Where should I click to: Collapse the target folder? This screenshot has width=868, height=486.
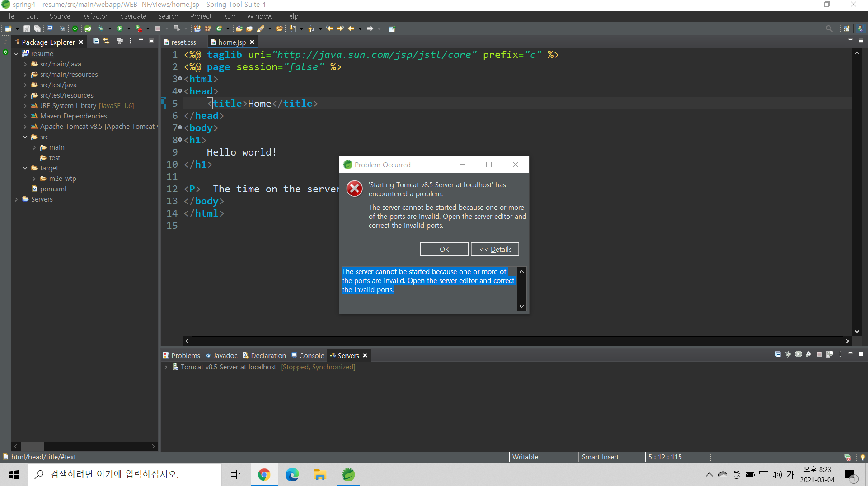click(x=25, y=168)
